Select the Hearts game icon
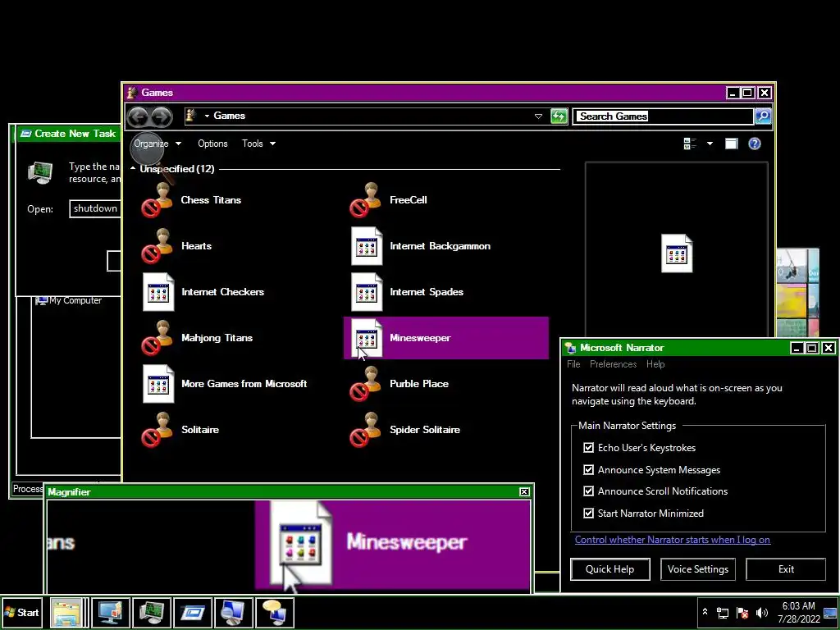 (x=157, y=246)
